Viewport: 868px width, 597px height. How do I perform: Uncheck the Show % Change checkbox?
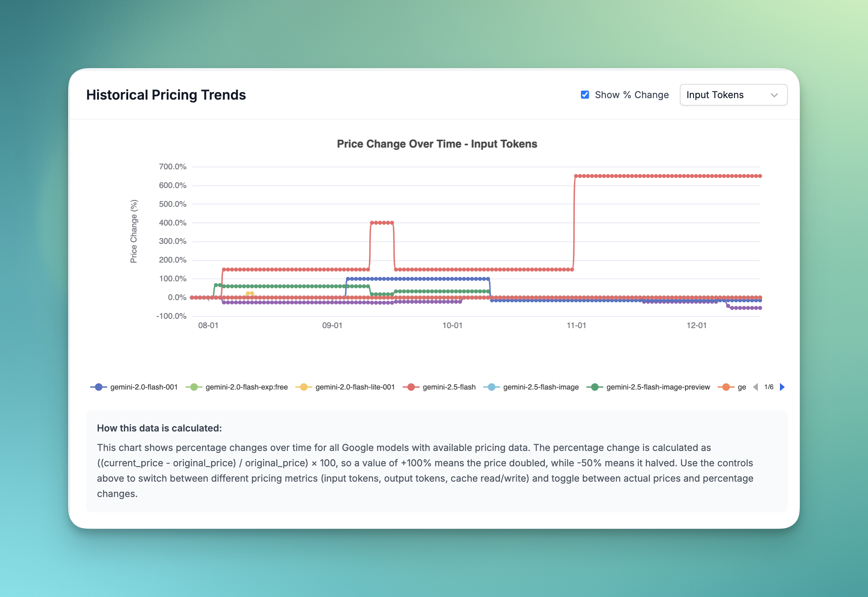click(x=585, y=95)
